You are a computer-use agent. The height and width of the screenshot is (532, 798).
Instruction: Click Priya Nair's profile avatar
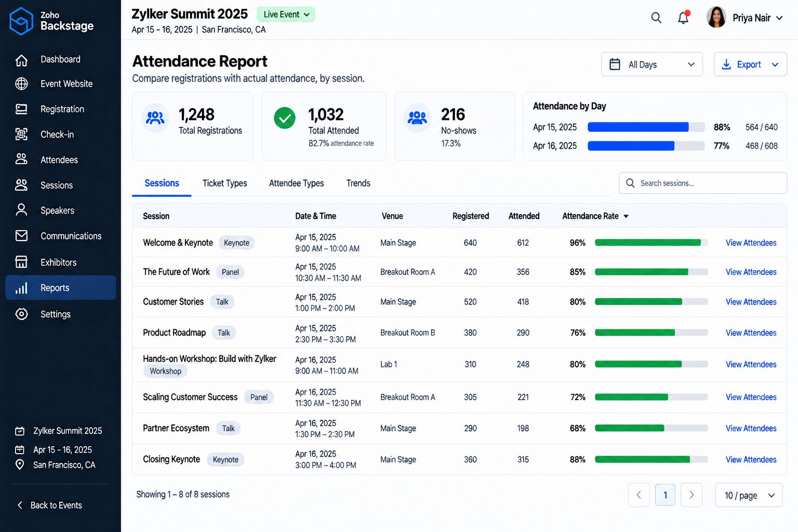tap(716, 17)
